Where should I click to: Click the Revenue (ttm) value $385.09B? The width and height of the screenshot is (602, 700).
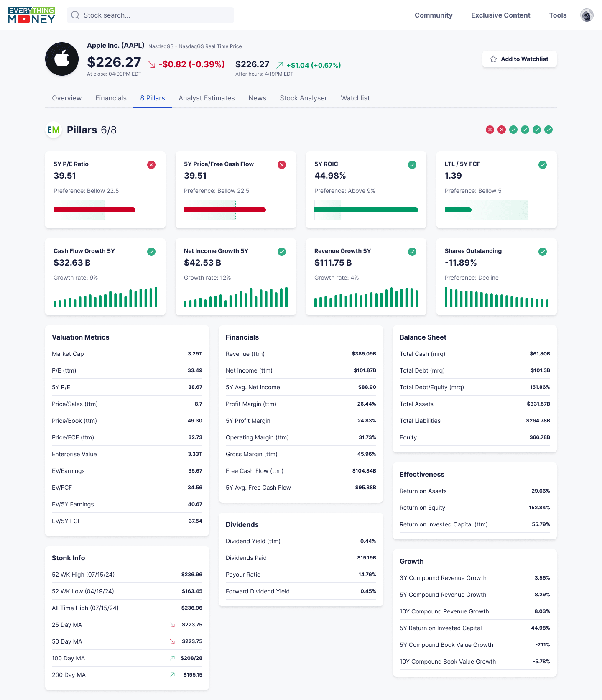point(364,354)
